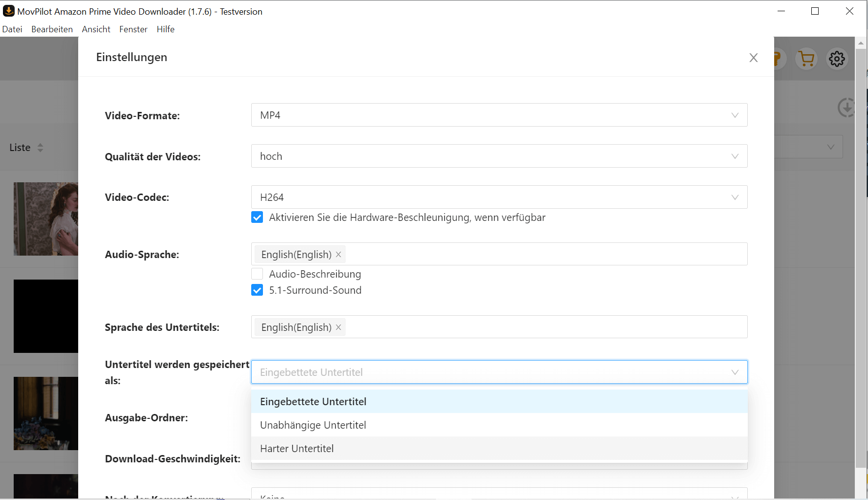868x500 pixels.
Task: Click the Einstellungen dialog title
Action: (x=131, y=57)
